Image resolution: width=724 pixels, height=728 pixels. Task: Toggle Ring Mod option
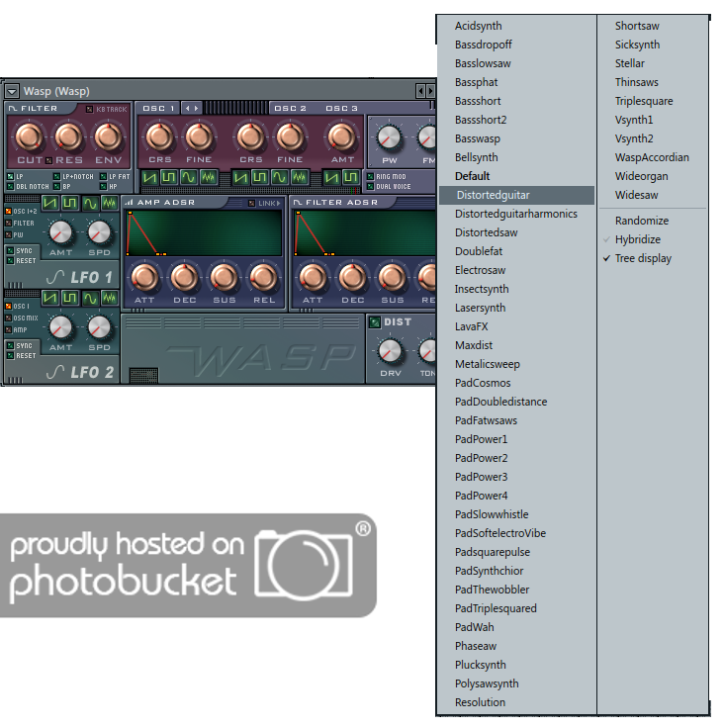[370, 177]
